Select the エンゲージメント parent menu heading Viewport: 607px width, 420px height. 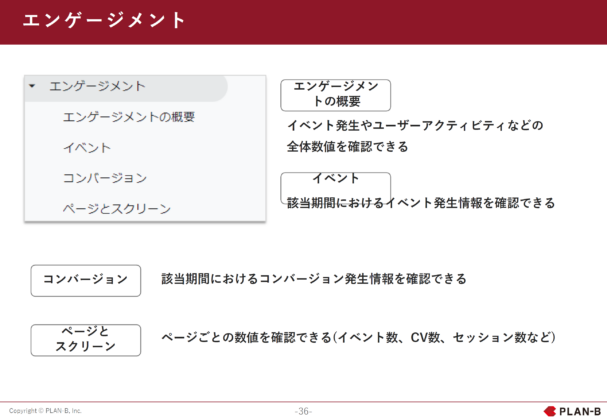pos(97,87)
